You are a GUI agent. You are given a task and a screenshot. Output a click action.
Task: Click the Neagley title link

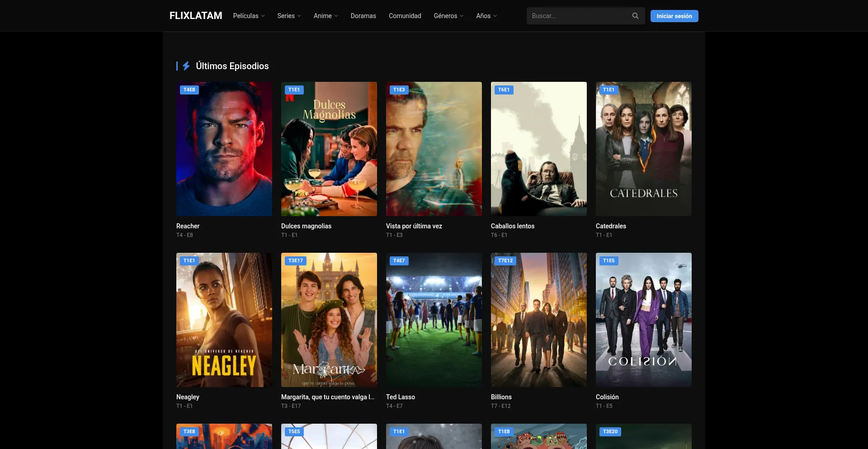tap(188, 397)
